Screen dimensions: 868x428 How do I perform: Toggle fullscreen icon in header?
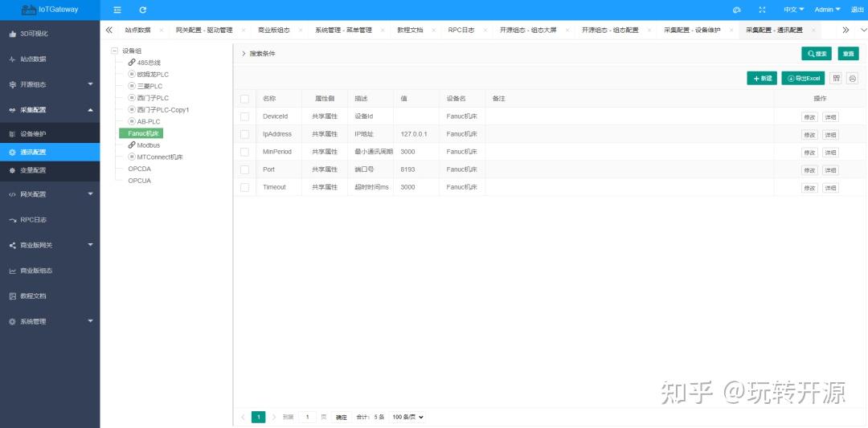click(762, 10)
